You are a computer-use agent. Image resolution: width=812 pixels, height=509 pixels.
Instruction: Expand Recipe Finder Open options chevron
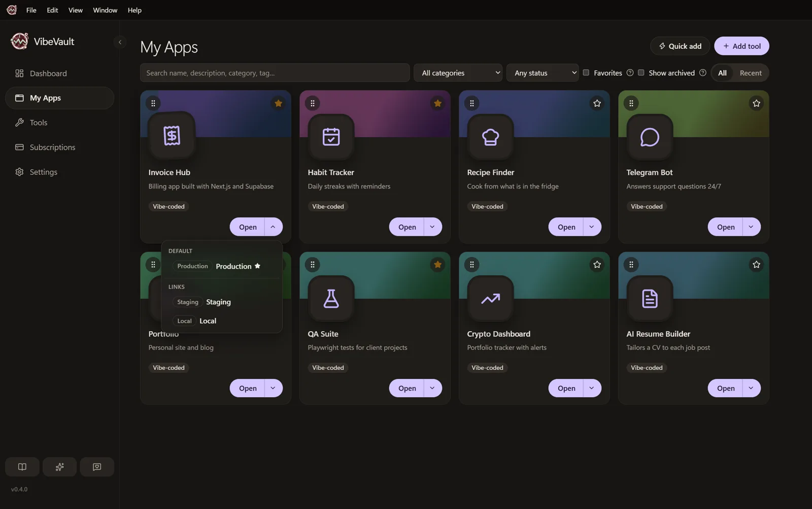[x=592, y=227]
